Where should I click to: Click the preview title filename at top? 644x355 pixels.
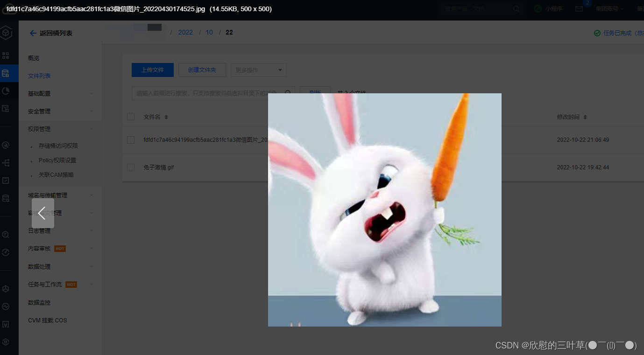(106, 9)
